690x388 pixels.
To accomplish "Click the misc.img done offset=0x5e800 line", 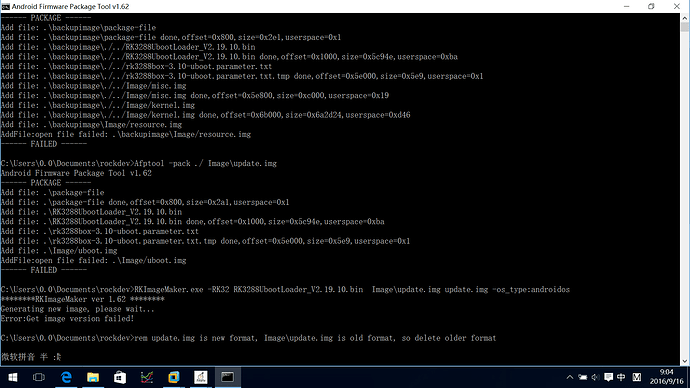I will point(195,96).
